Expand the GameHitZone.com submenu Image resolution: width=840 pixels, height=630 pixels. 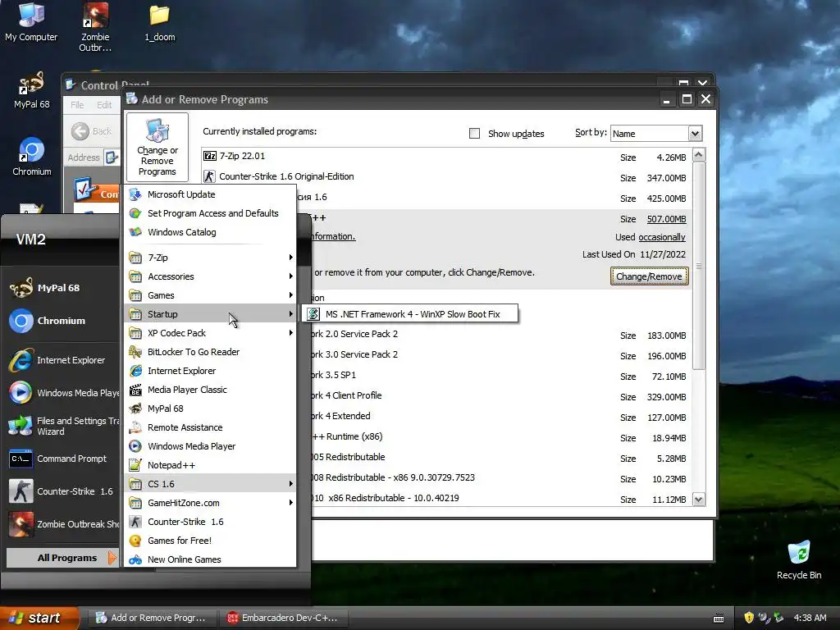[210, 503]
